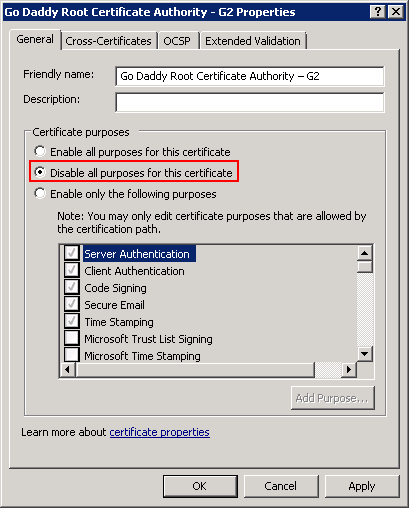Toggle the Time Stamping checkbox

[x=72, y=321]
